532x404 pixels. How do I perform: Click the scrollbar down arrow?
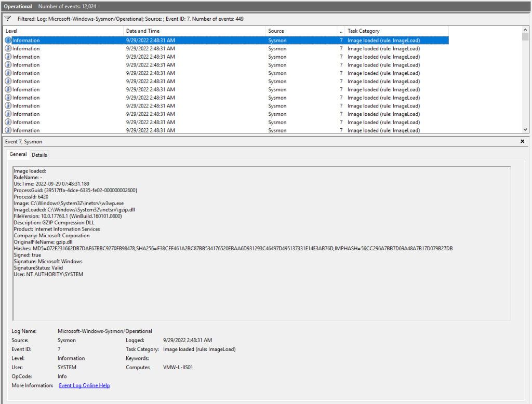click(x=526, y=129)
